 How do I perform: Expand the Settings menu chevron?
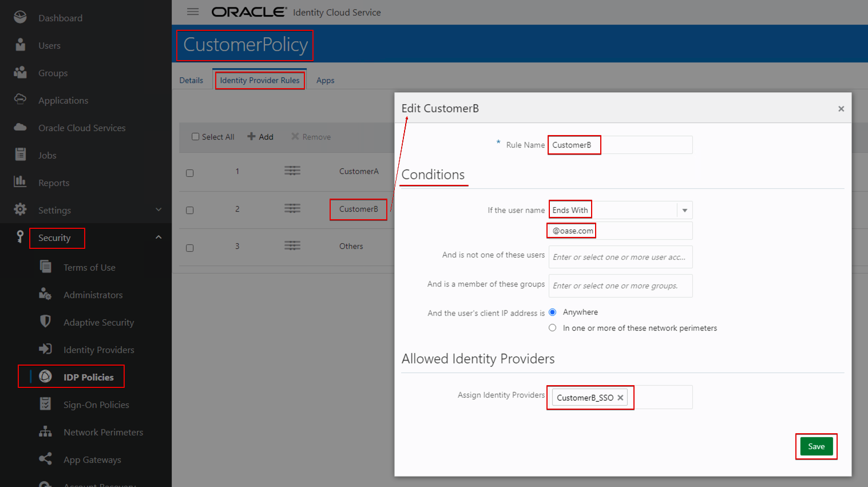tap(158, 209)
